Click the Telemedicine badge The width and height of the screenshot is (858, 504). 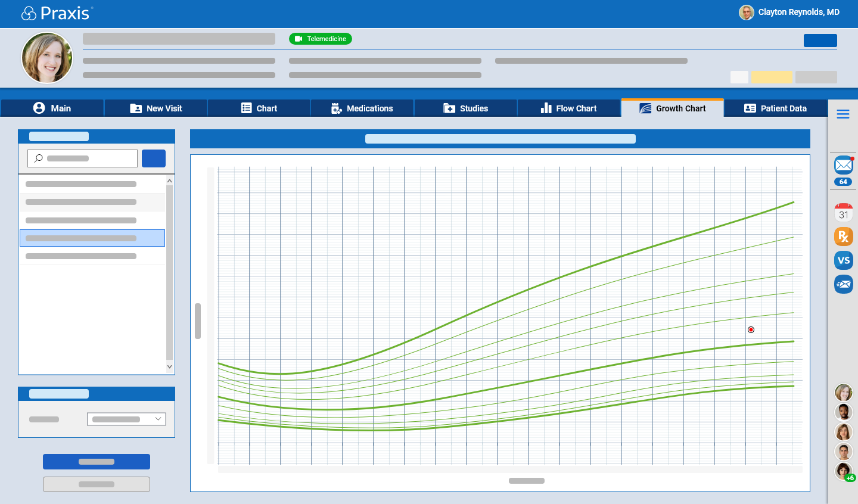321,39
